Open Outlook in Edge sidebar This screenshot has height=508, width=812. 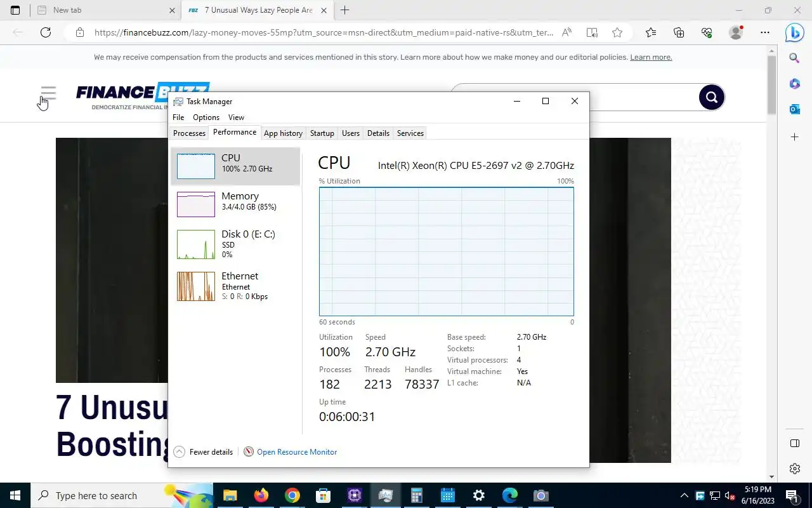pyautogui.click(x=794, y=109)
